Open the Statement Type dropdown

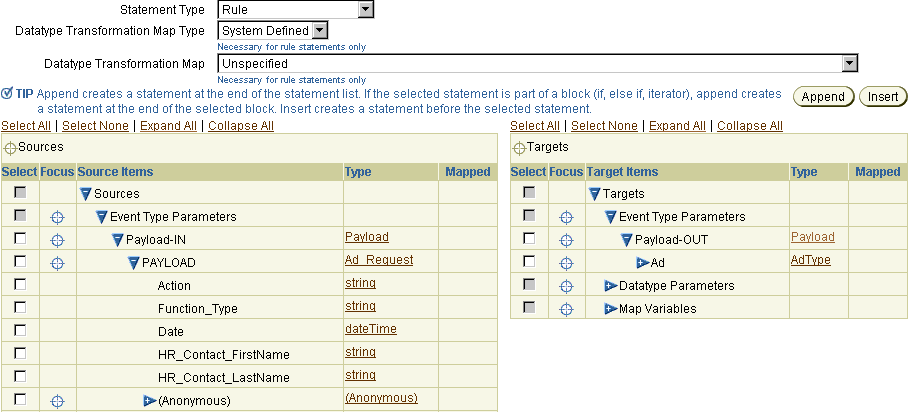(x=365, y=9)
